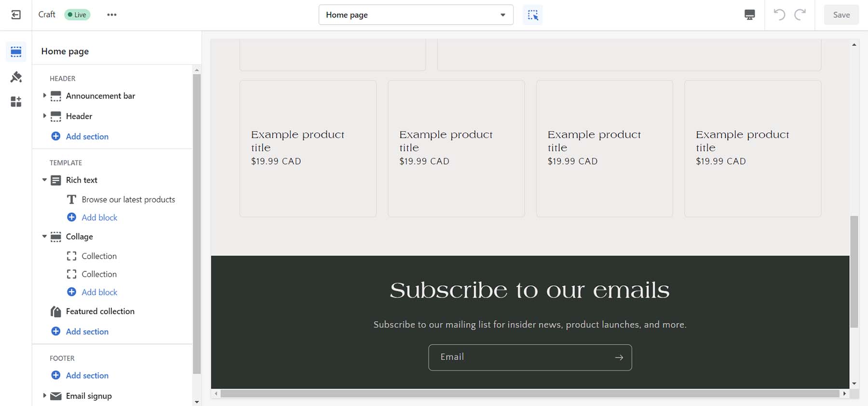Click the second Example product card
Screen dimensions: 868x406
[x=456, y=149]
